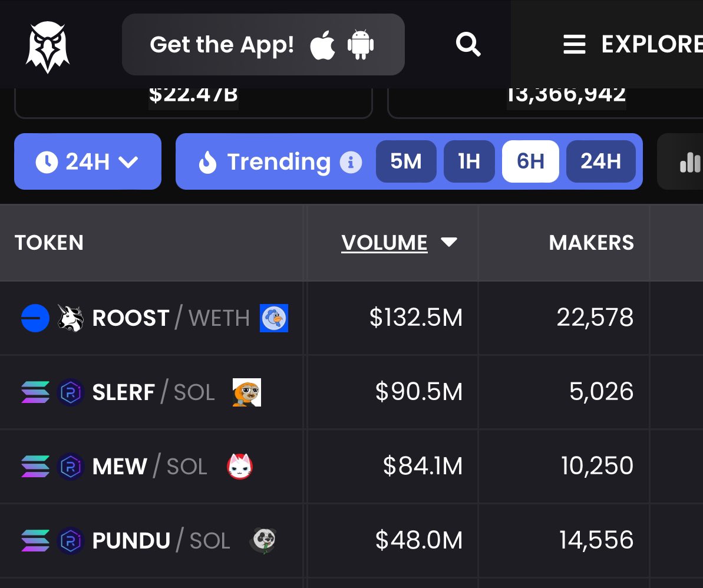Image resolution: width=703 pixels, height=588 pixels.
Task: Click the Solana chain icon on PUNDU row
Action: click(x=35, y=540)
